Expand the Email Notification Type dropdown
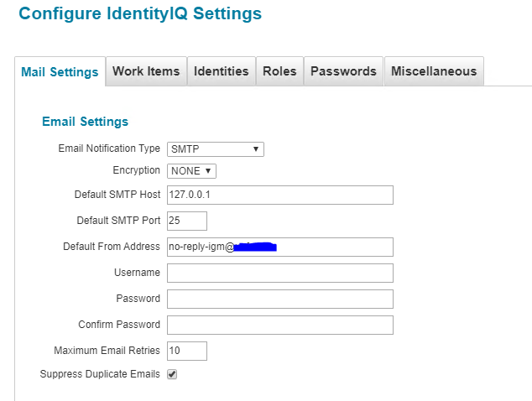This screenshot has width=532, height=401. point(216,149)
